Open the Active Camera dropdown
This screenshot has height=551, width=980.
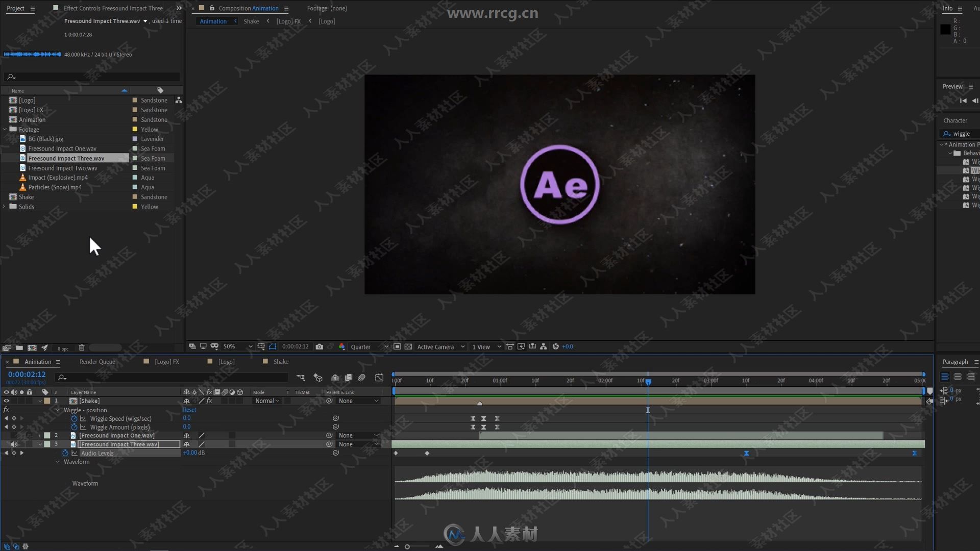click(441, 346)
